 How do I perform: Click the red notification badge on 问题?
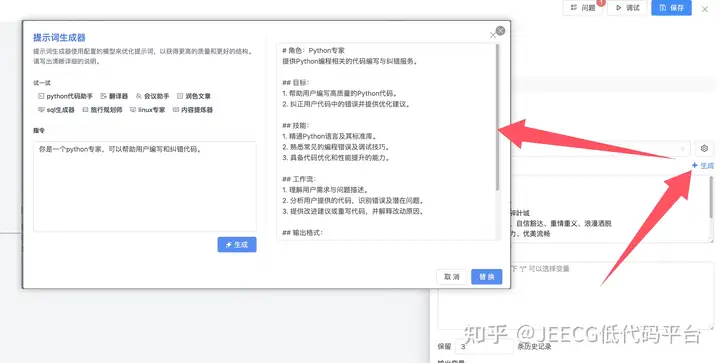click(x=601, y=2)
